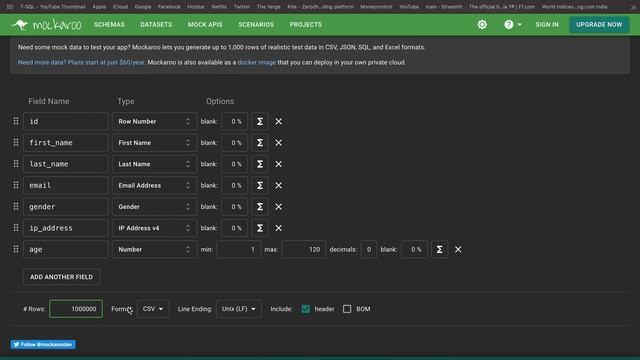Edit the email field name box

click(x=66, y=185)
